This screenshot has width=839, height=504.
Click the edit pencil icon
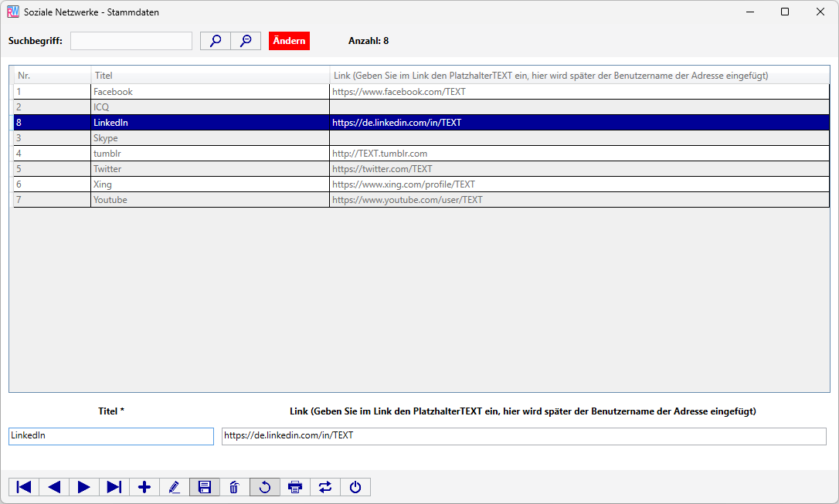tap(175, 487)
